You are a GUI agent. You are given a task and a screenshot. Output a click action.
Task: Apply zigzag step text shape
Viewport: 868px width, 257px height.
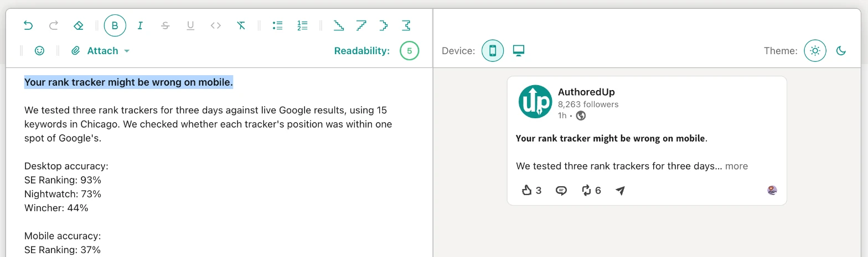click(406, 25)
